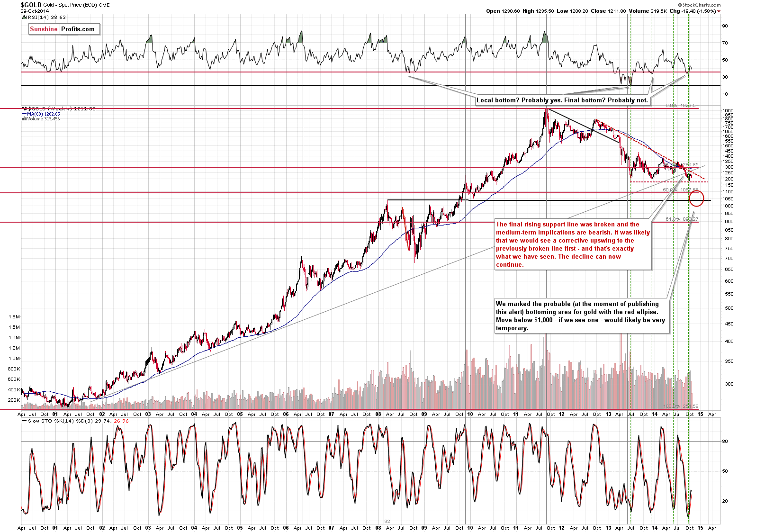Screen dimensions: 765x532
Task: Click the volume bars legend marker
Action: (24, 119)
